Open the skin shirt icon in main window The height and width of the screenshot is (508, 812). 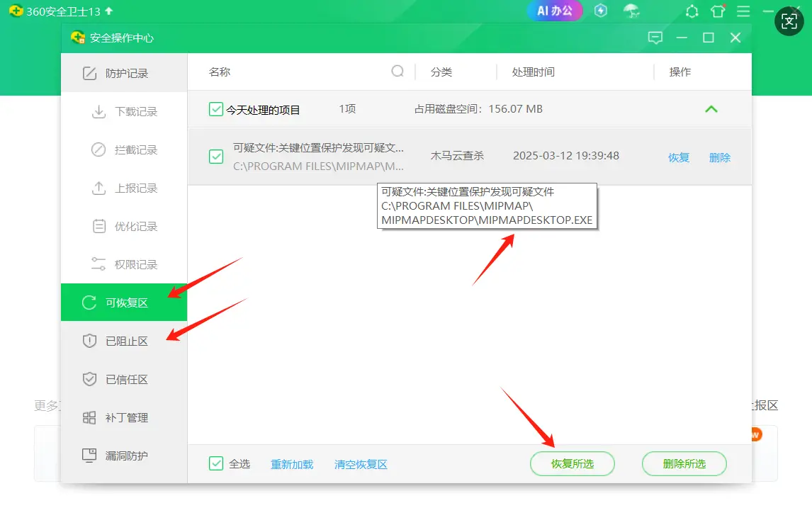[718, 11]
